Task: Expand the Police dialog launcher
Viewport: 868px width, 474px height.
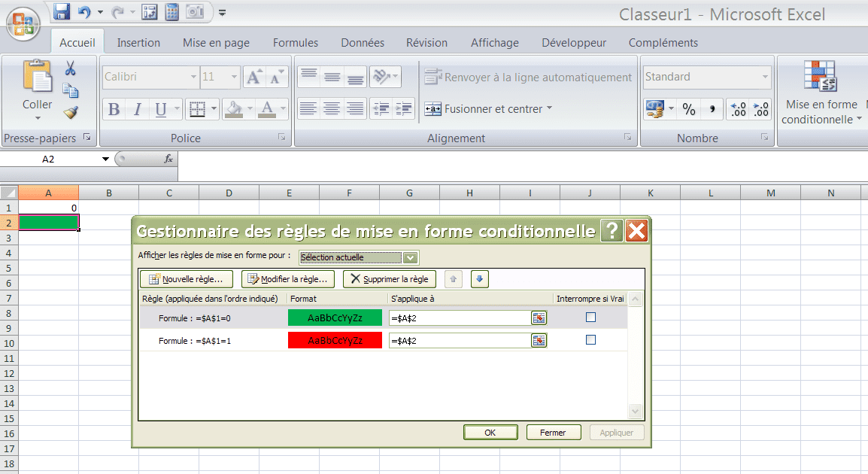Action: tap(282, 137)
